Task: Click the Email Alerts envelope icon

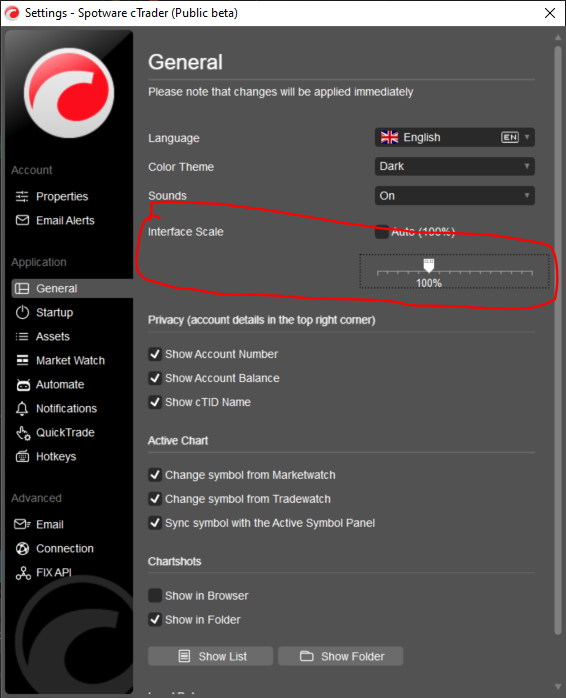Action: click(22, 220)
